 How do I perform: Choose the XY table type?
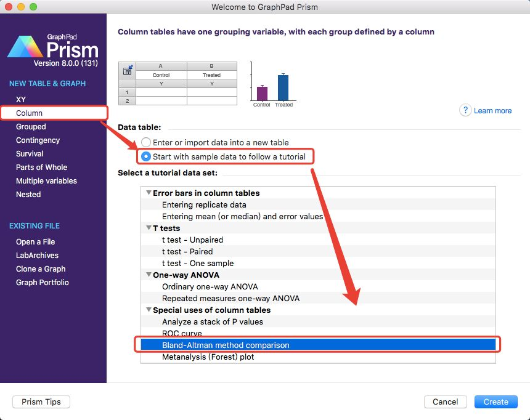pyautogui.click(x=20, y=99)
